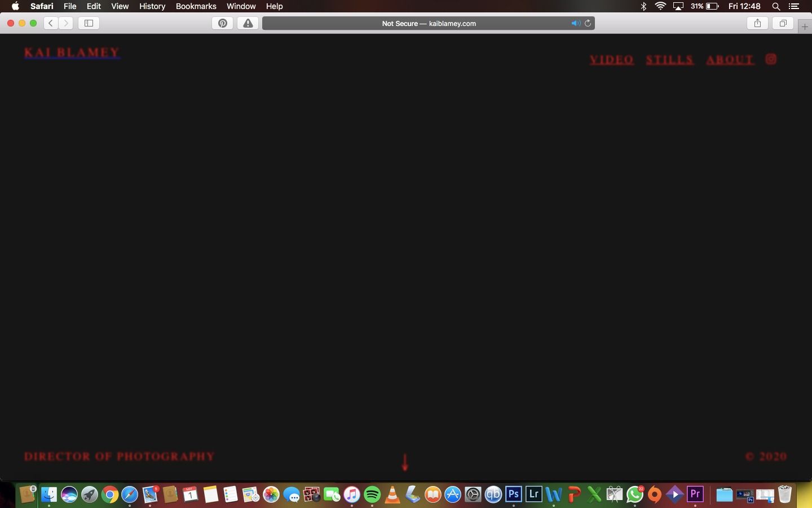The height and width of the screenshot is (508, 812).
Task: Click the Pinterest extension button
Action: 223,23
